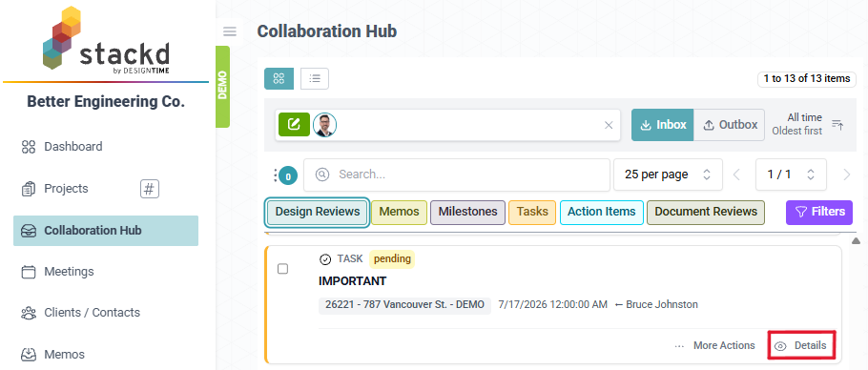Image resolution: width=868 pixels, height=370 pixels.
Task: Toggle the Memos filter chip
Action: click(x=399, y=213)
